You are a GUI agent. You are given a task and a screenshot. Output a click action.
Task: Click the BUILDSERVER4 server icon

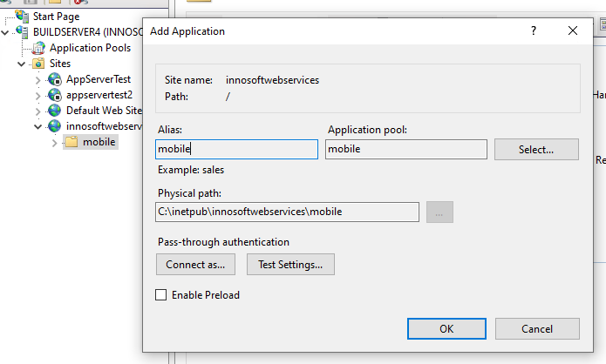[22, 32]
